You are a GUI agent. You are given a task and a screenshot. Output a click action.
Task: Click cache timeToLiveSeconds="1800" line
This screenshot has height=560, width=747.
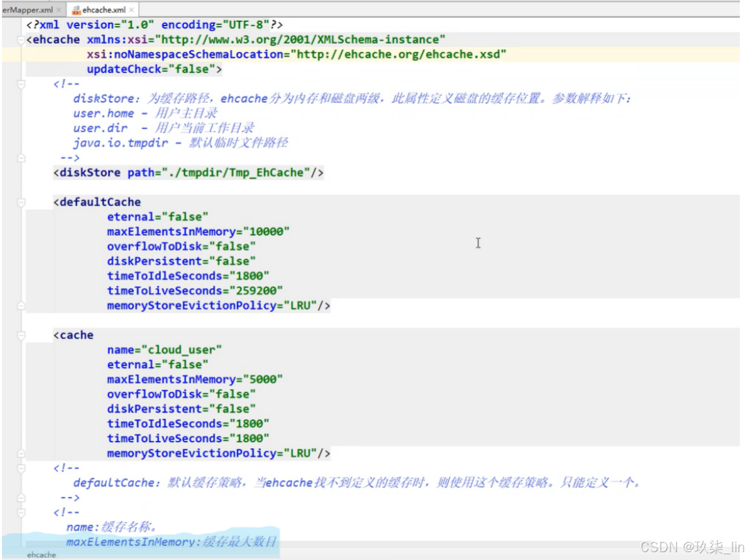pyautogui.click(x=188, y=438)
